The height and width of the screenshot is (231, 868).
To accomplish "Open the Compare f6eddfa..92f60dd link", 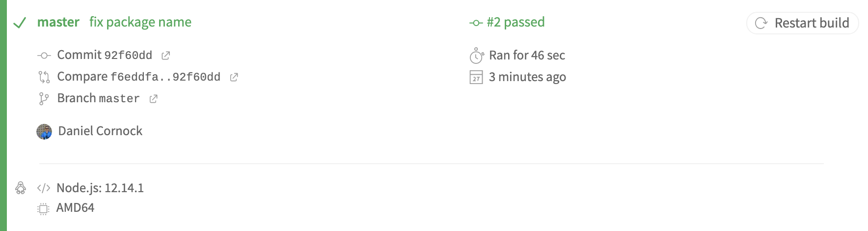I will coord(139,77).
